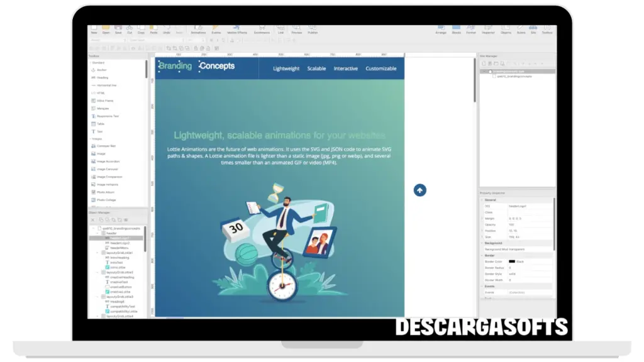The height and width of the screenshot is (362, 644).
Task: Open Motion Effects from the toolbar
Action: pos(237,29)
